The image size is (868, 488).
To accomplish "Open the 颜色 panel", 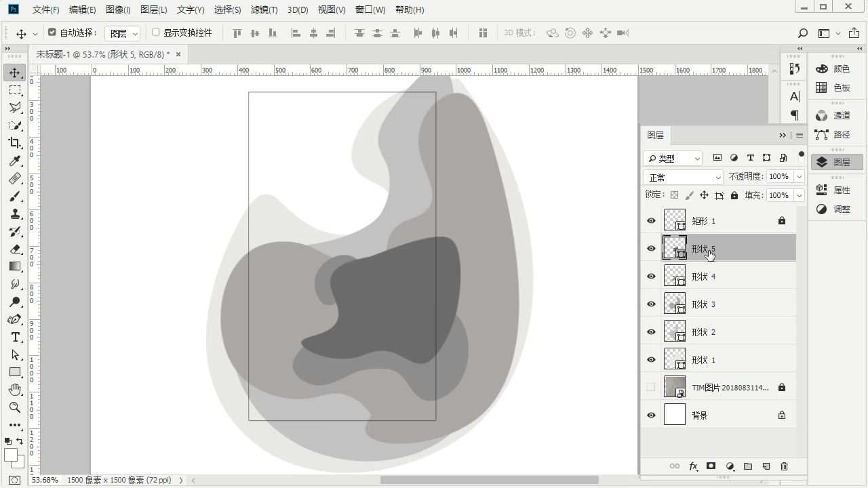I will (x=836, y=68).
